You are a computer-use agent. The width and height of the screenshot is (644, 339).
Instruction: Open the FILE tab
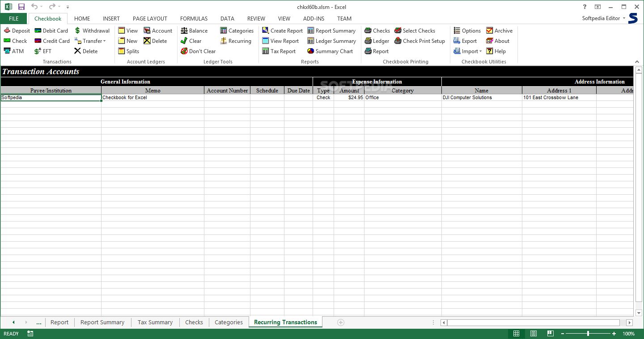point(13,19)
